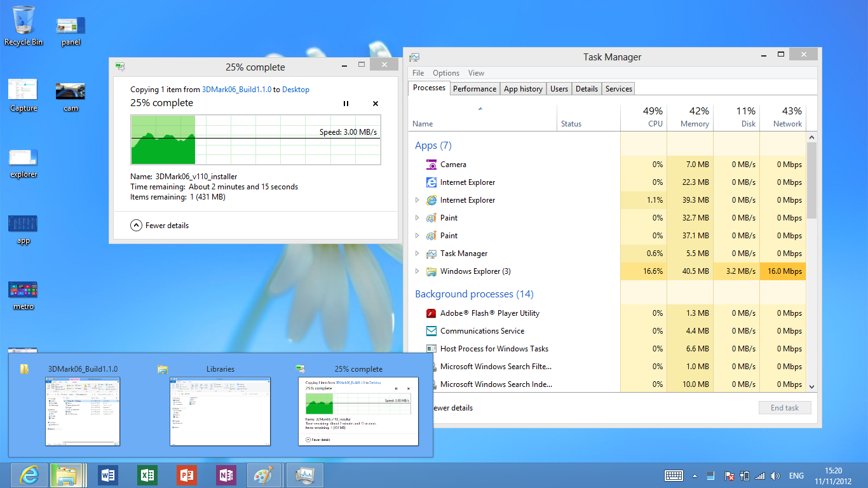The image size is (868, 488).
Task: Select the Libraries window preview
Action: 220,411
